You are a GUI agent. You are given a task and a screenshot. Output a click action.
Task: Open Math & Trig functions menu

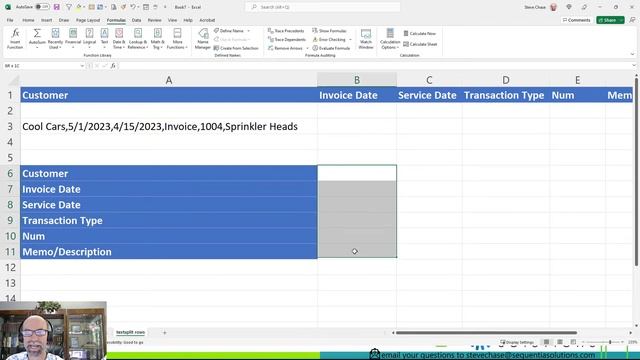(158, 39)
